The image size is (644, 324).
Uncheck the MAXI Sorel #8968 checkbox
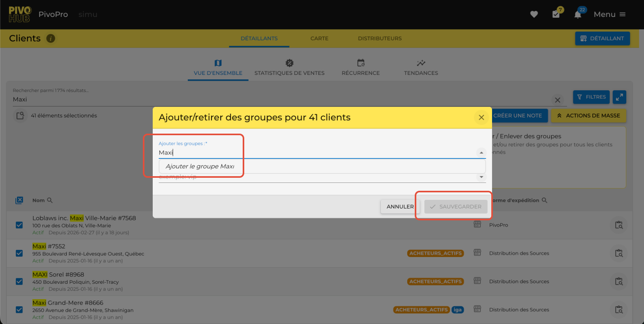[19, 281]
